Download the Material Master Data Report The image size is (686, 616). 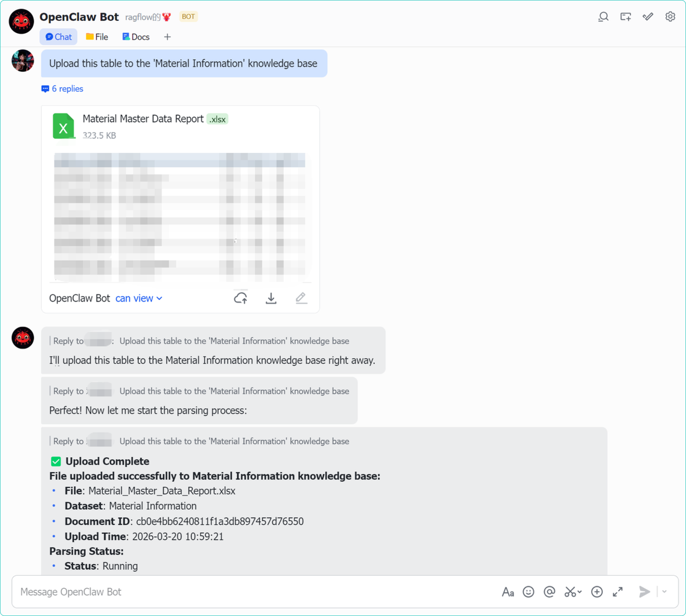pos(271,298)
